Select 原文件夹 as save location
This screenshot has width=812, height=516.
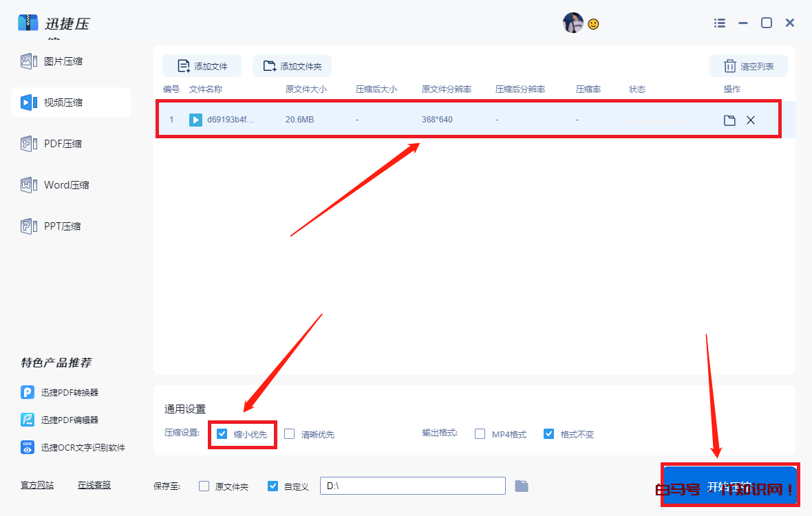coord(204,486)
